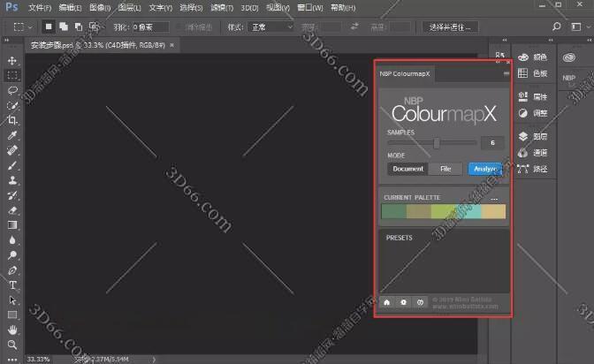Screen dimensions: 594x364
Task: Open the 样式 style dropdown
Action: pyautogui.click(x=269, y=27)
